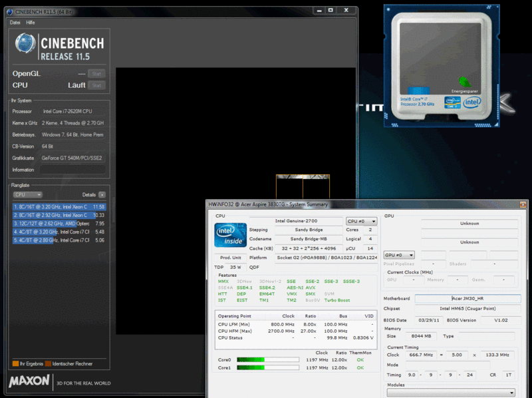This screenshot has height=398, width=532.
Task: Click the green Energiesparer leaf icon
Action: coord(465,82)
